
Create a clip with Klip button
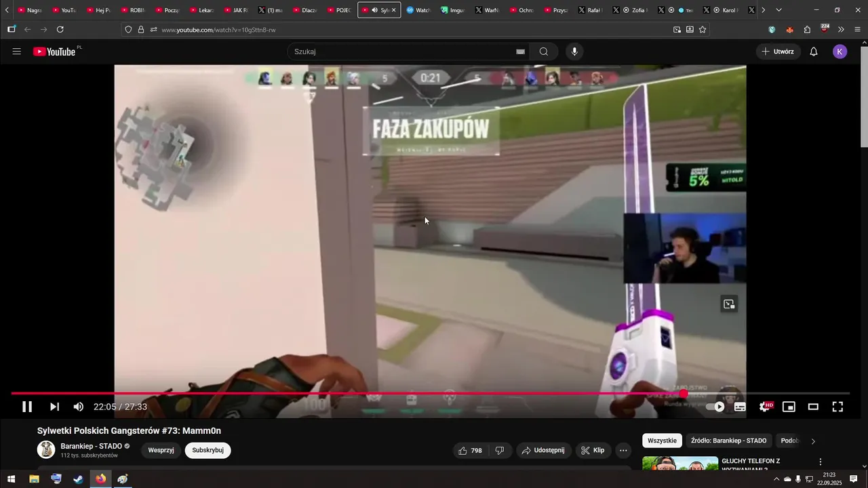(593, 450)
